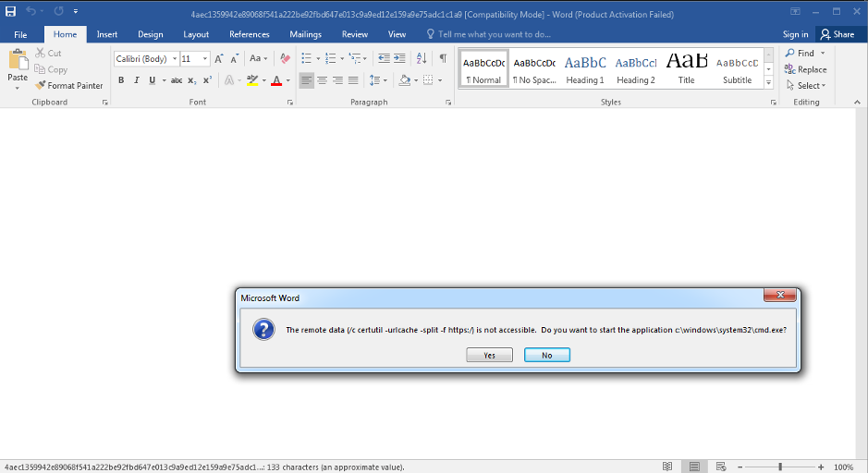868x473 pixels.
Task: Click the Redo icon in title bar
Action: [x=58, y=10]
